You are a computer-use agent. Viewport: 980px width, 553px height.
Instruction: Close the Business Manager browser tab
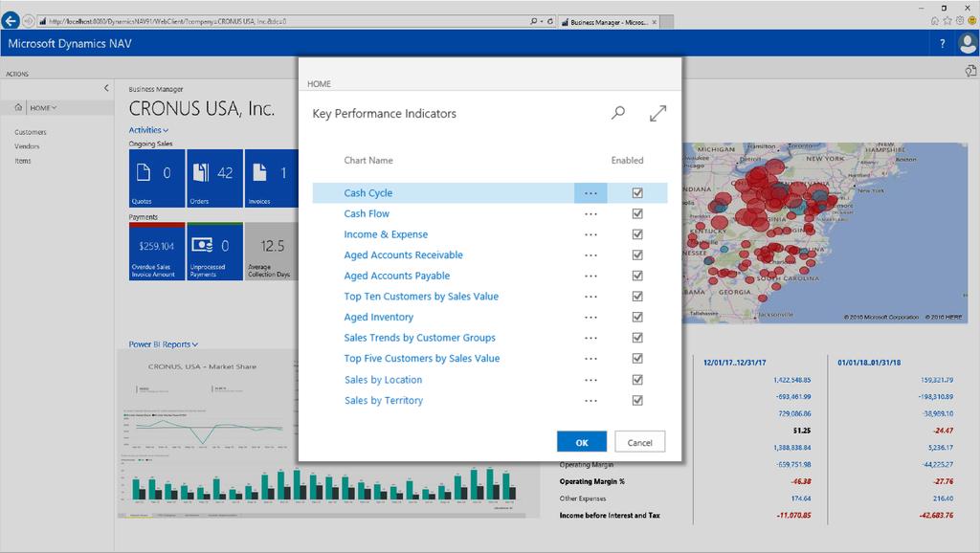click(x=655, y=22)
